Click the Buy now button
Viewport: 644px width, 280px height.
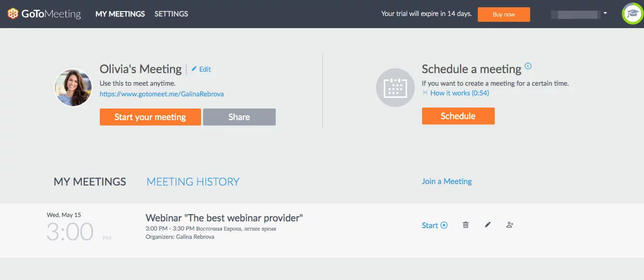(x=504, y=15)
